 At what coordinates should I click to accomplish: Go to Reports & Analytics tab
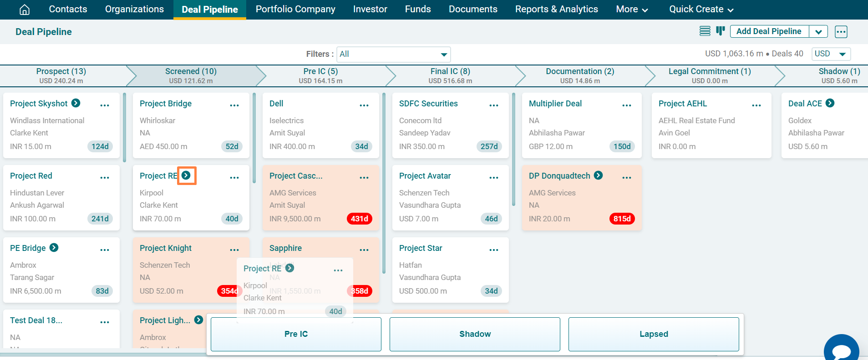[x=556, y=10]
